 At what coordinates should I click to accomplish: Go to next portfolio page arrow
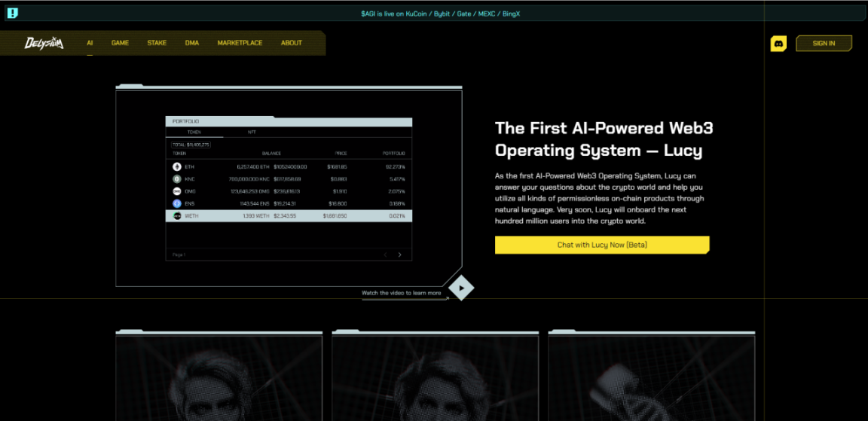click(399, 255)
